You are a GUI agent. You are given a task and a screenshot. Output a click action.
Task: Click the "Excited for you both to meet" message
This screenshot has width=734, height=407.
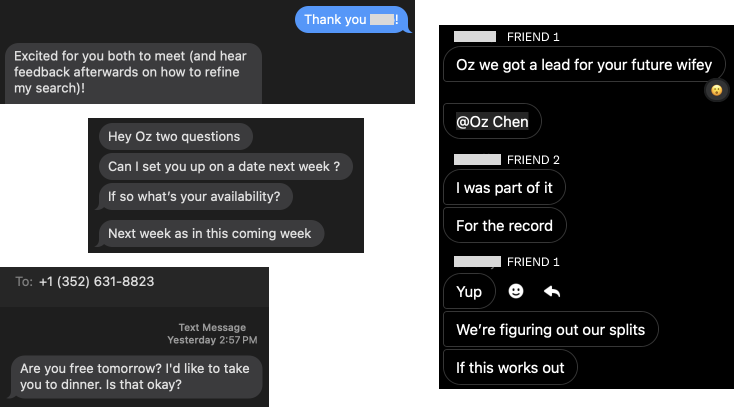click(x=133, y=72)
